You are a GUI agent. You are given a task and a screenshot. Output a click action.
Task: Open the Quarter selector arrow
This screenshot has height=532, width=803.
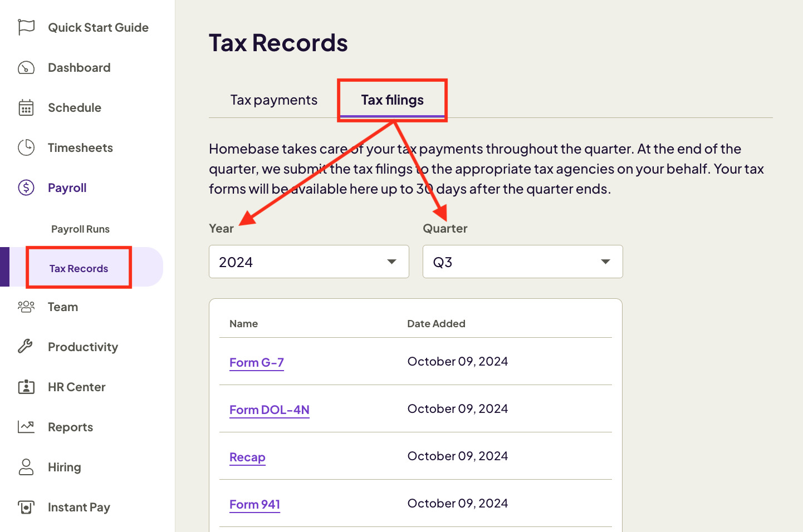click(x=605, y=262)
